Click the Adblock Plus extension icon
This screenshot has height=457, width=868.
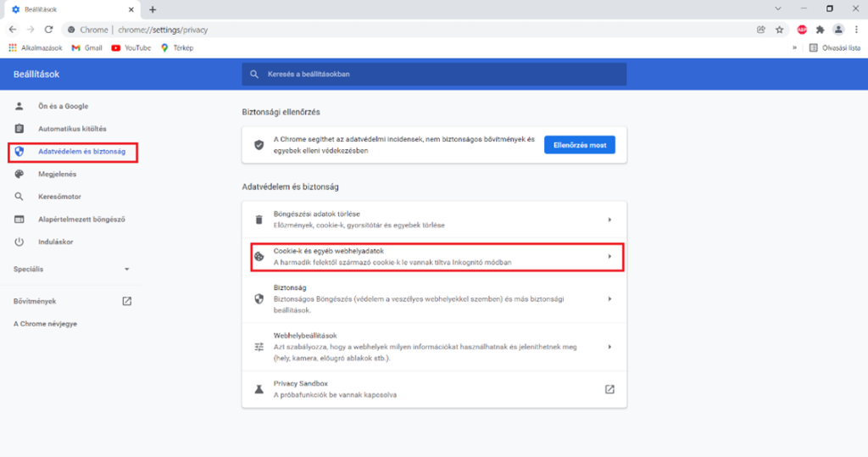[x=802, y=30]
